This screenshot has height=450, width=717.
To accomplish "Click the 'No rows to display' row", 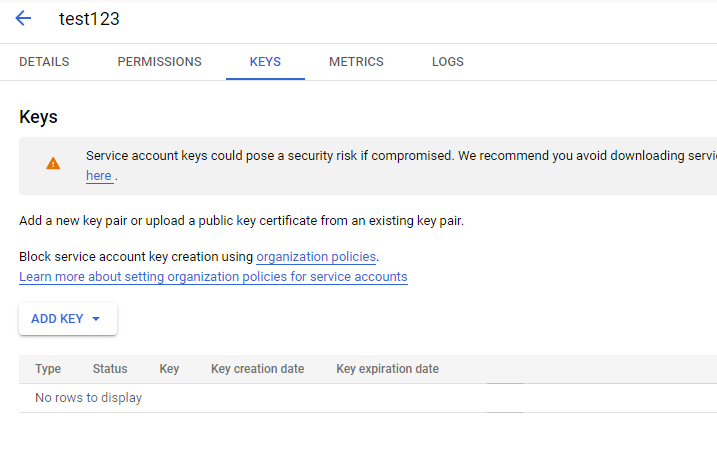I will 88,398.
